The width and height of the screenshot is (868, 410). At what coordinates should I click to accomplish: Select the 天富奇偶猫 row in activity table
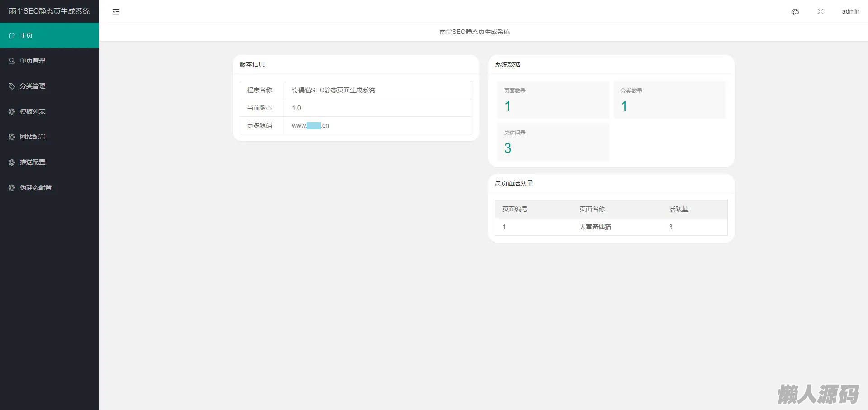(595, 227)
